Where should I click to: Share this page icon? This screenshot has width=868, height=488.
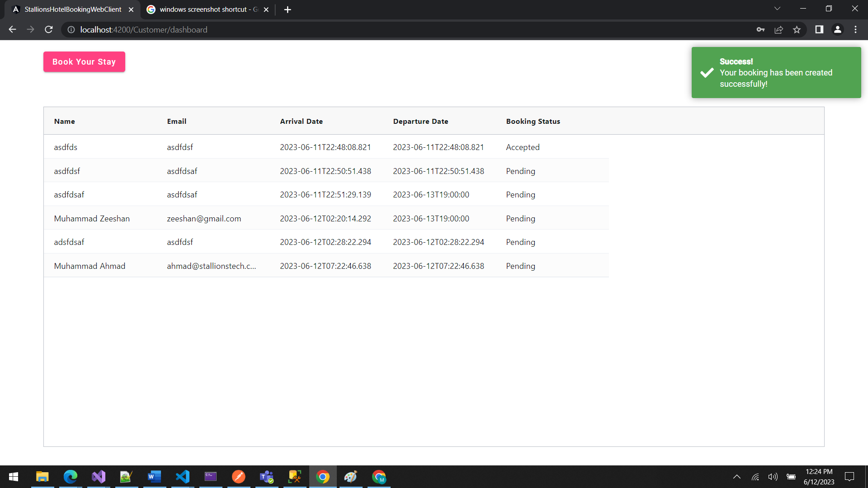coord(778,29)
